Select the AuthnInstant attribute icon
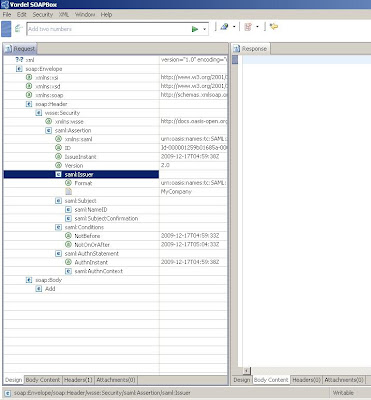The image size is (371, 400). tap(68, 262)
